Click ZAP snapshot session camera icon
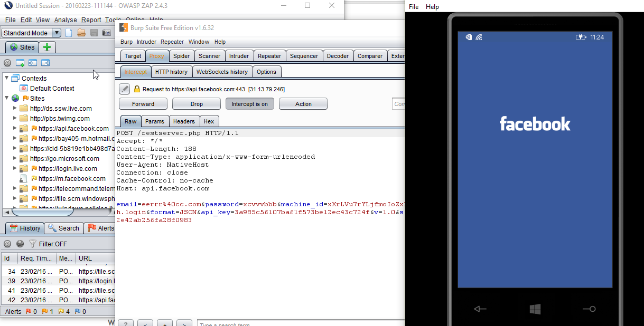This screenshot has height=326, width=644. 107,33
